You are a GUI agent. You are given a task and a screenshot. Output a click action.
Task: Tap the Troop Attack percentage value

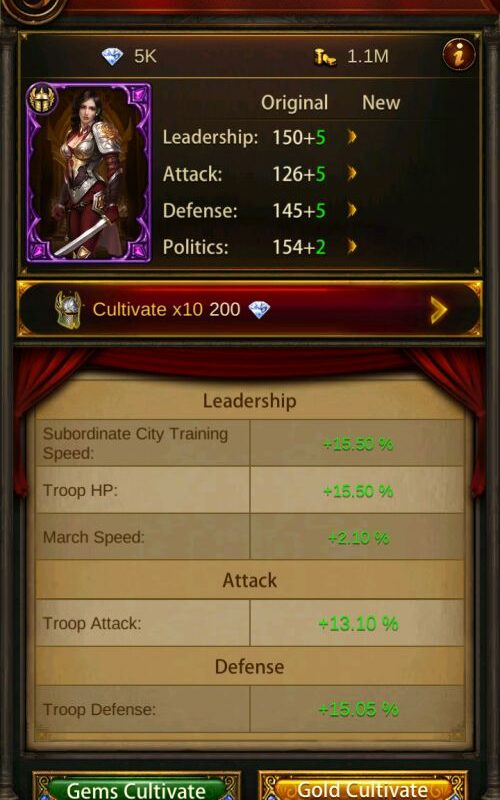click(358, 623)
